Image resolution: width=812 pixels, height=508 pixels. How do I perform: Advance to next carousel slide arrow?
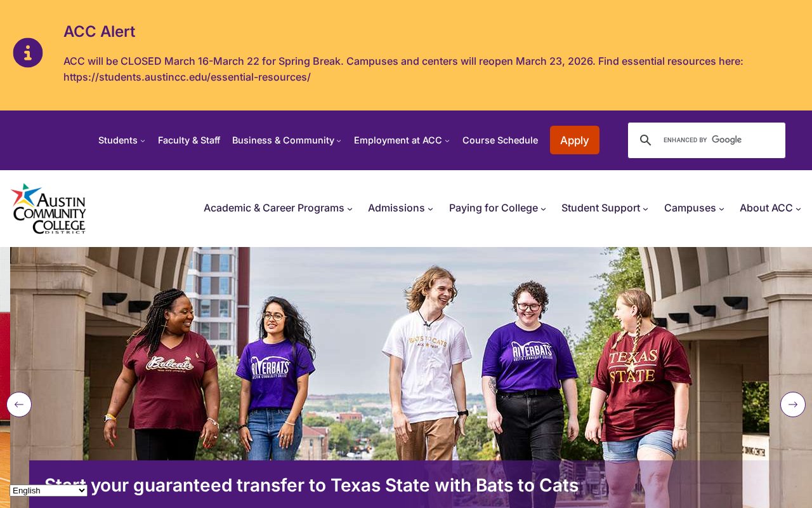coord(793,404)
